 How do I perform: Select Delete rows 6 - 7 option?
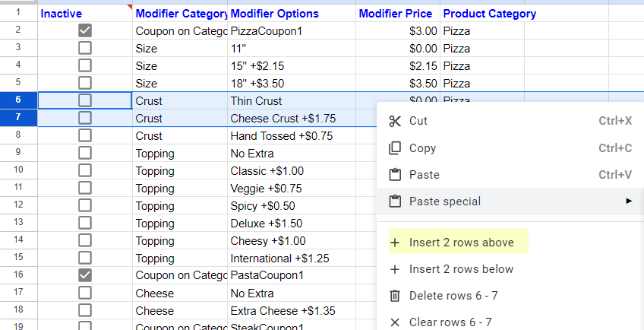[x=453, y=296]
